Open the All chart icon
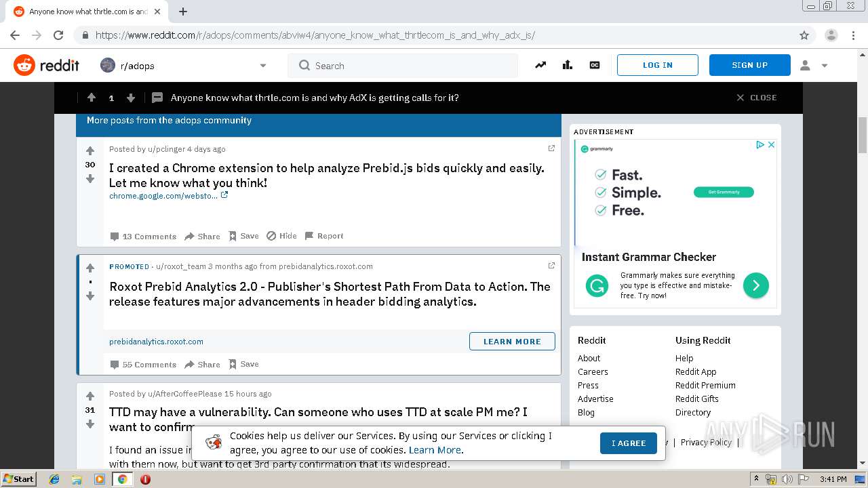 point(568,65)
